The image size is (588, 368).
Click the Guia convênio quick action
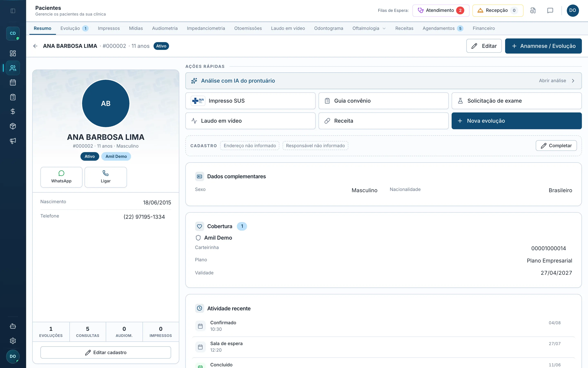pyautogui.click(x=383, y=101)
